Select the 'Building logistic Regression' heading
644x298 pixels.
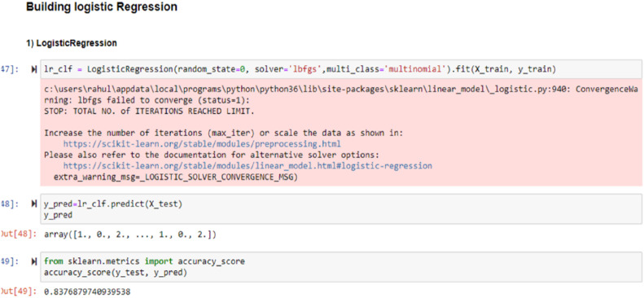102,8
